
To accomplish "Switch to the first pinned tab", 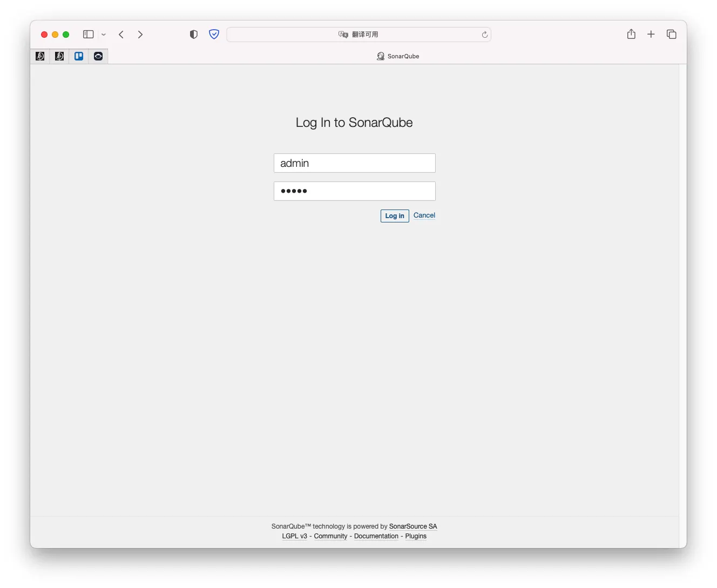I will [40, 56].
